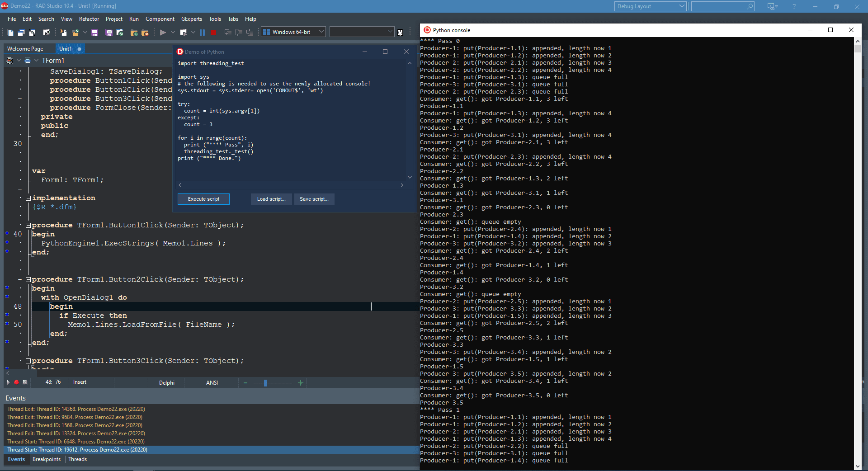
Task: Select Thread Start 19612 event row
Action: tap(212, 450)
